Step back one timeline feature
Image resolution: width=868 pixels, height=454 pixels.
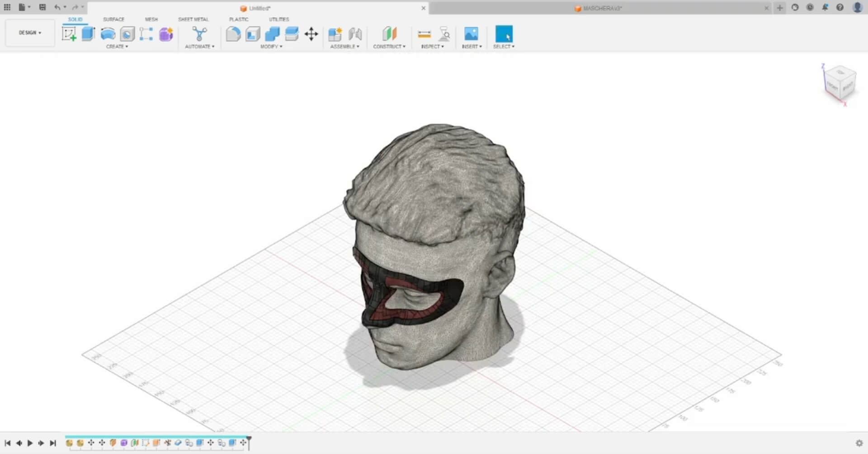coord(19,443)
